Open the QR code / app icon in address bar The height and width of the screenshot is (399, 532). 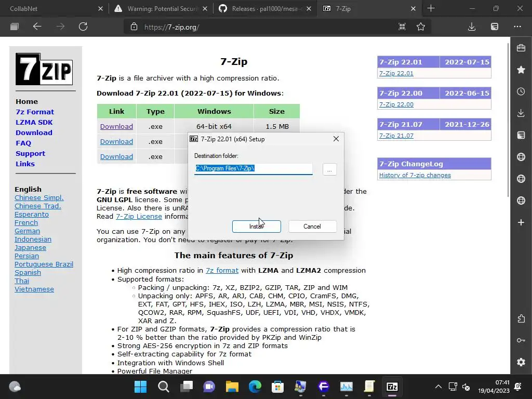pyautogui.click(x=402, y=27)
